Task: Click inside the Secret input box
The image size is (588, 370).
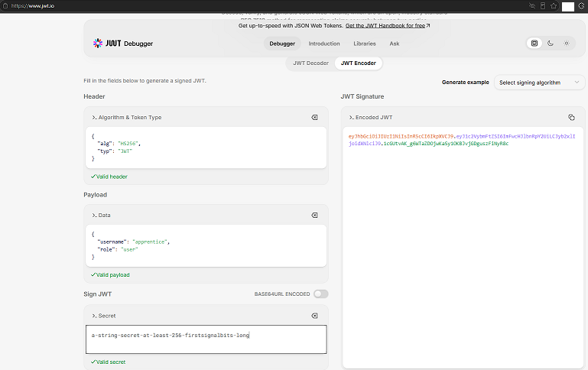Action: pyautogui.click(x=206, y=339)
